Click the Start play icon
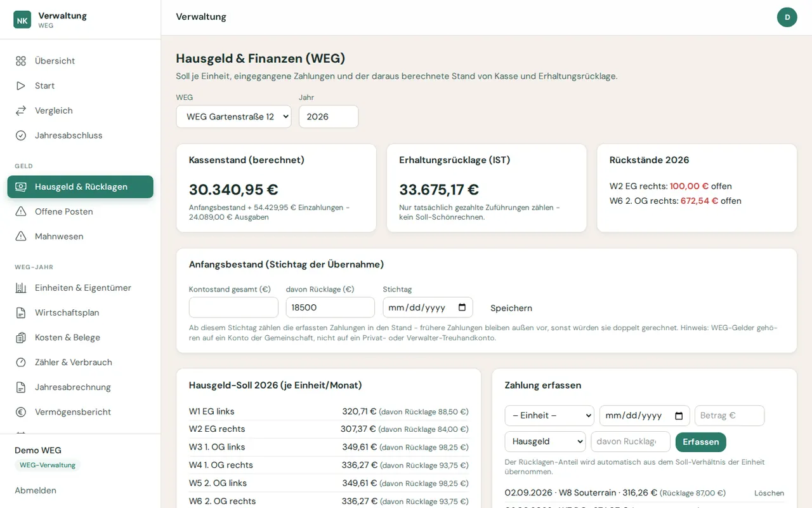Screen dimensions: 812x508 coord(21,86)
